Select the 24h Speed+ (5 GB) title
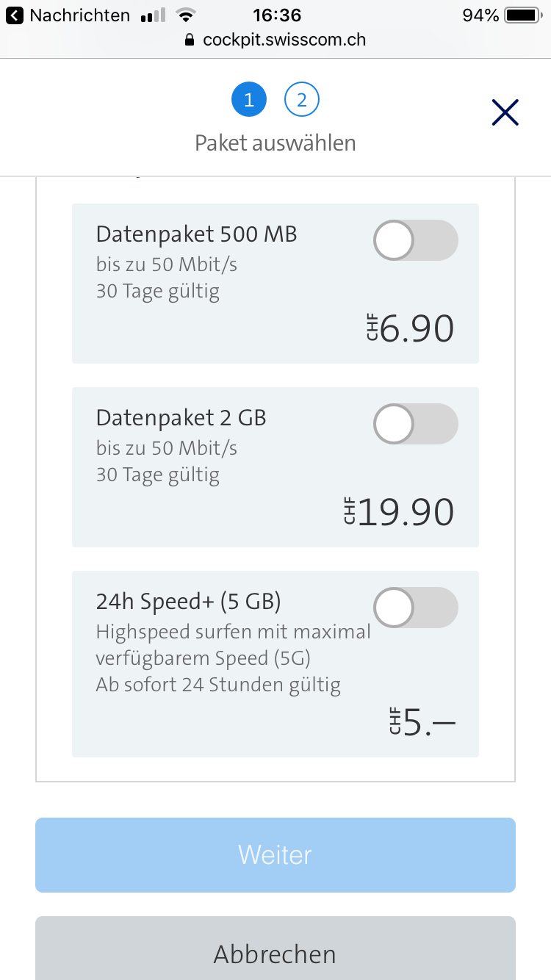This screenshot has width=551, height=980. [188, 602]
